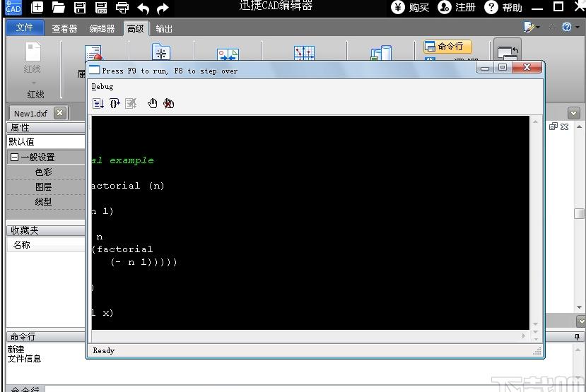
Task: Open the Debug menu
Action: coord(102,87)
